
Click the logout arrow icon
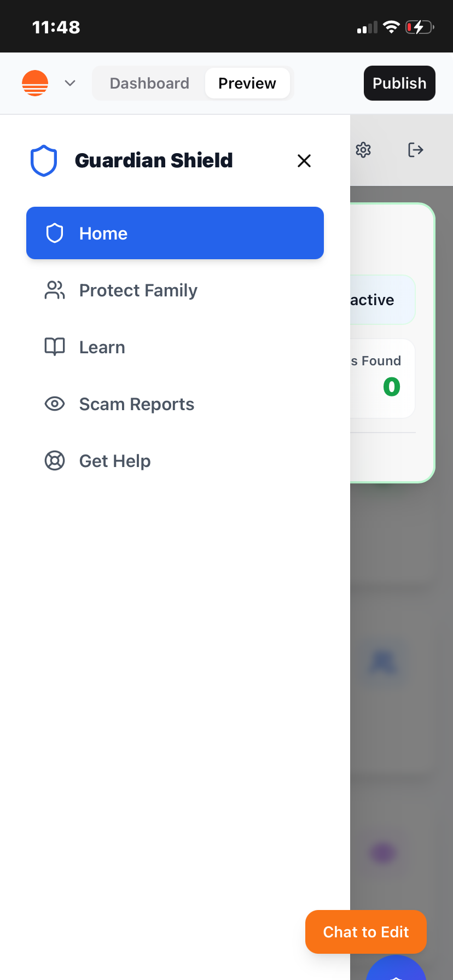[x=416, y=150]
